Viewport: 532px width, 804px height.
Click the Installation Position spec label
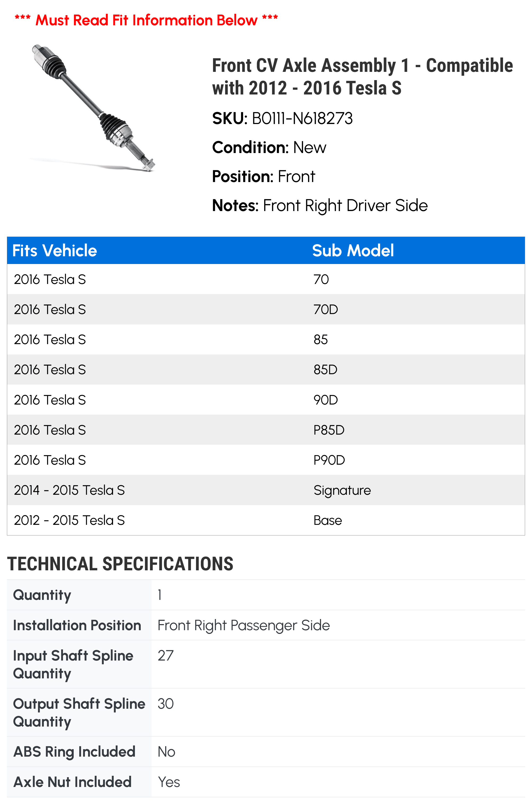click(77, 625)
